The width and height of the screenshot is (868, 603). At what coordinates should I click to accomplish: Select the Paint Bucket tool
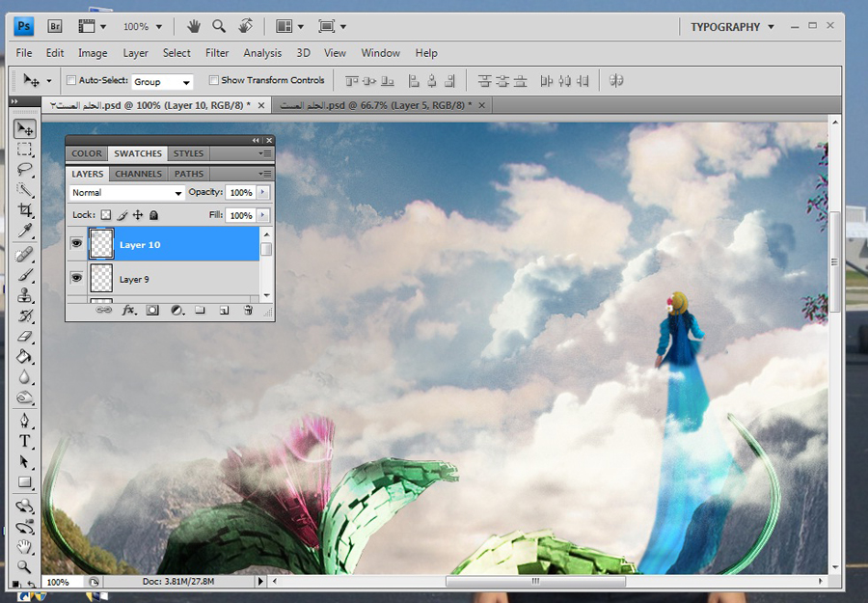[x=24, y=356]
